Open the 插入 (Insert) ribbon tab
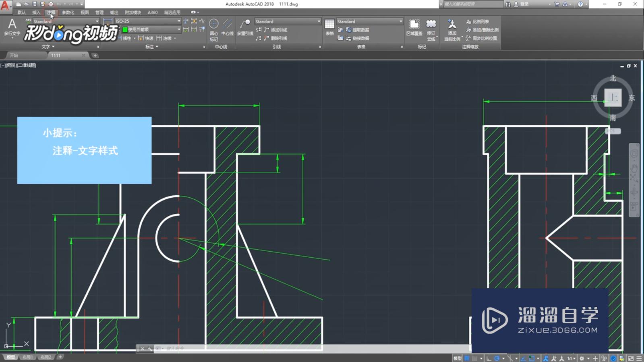644x362 pixels. (x=36, y=12)
